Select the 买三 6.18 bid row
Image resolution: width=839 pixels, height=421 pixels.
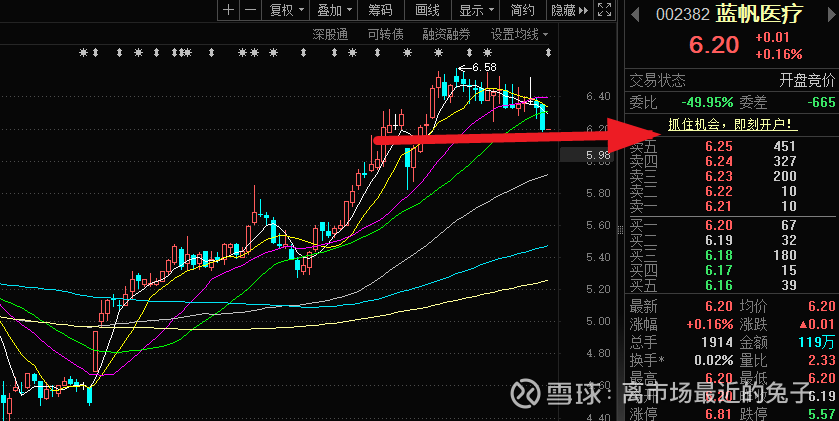[732, 255]
